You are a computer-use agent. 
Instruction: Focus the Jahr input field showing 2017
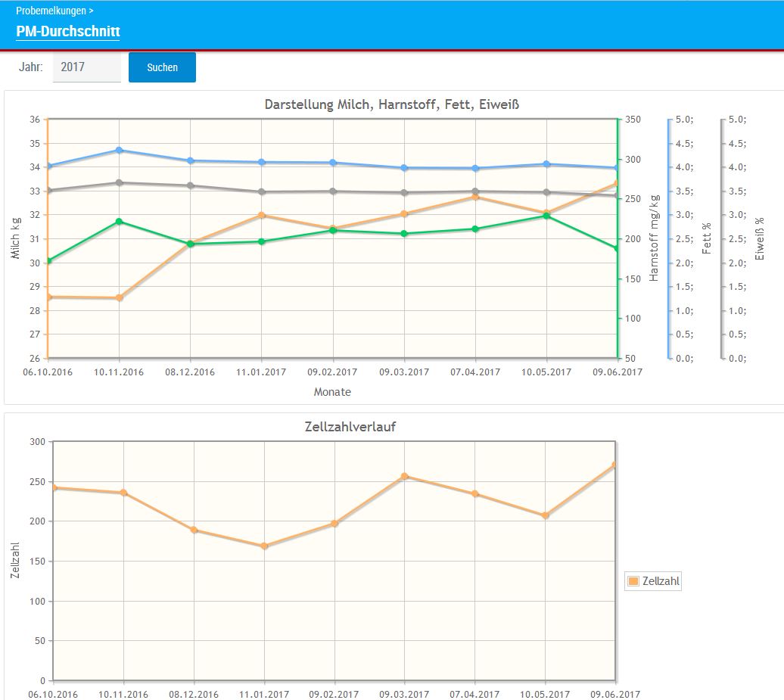[x=86, y=67]
